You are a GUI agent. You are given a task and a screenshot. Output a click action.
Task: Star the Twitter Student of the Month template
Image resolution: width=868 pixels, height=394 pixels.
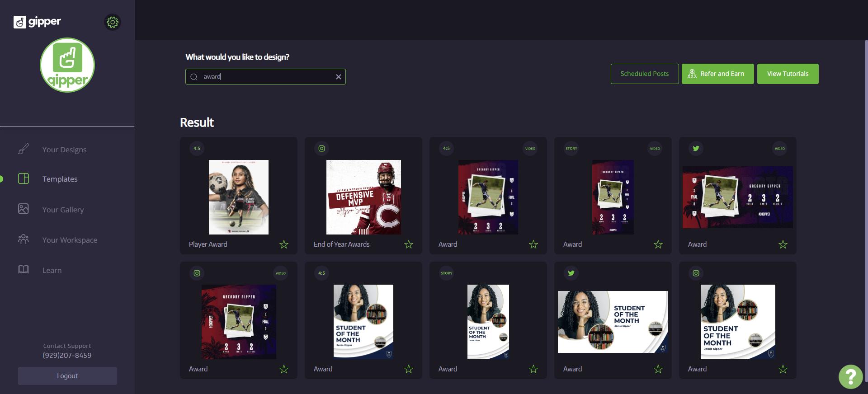[658, 369]
